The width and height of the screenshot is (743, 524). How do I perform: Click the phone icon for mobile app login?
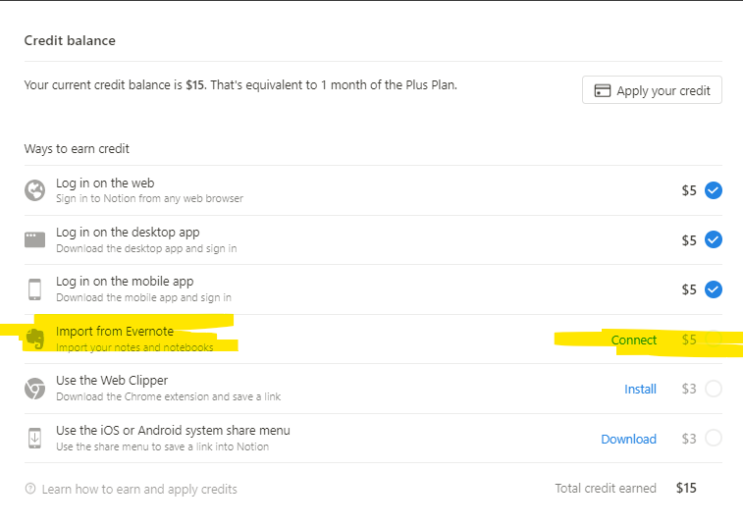point(35,289)
